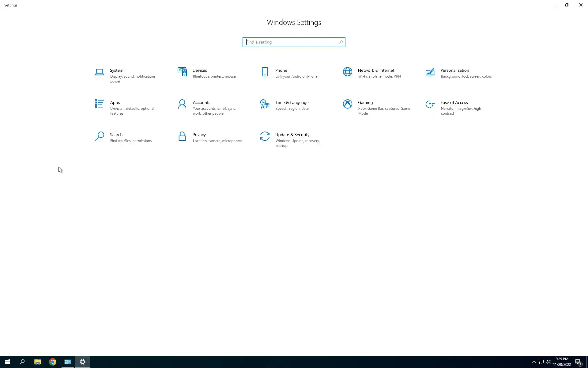Open the System laptop icon
The width and height of the screenshot is (588, 368).
[99, 72]
